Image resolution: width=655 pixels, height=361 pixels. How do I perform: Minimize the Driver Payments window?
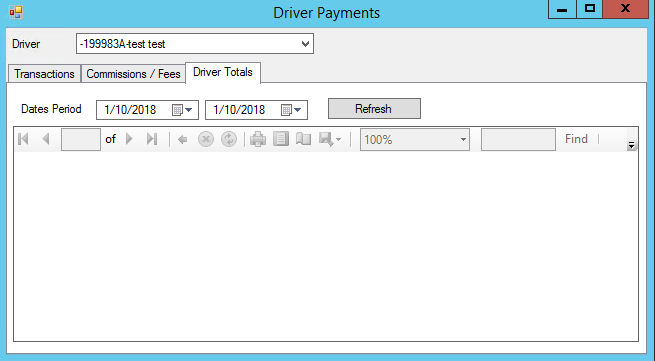point(562,9)
